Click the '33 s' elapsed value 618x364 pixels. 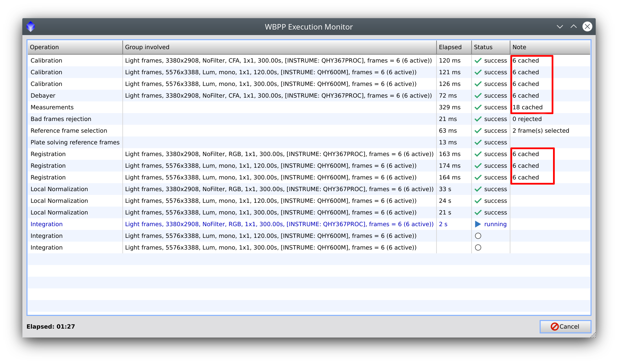[x=445, y=189]
